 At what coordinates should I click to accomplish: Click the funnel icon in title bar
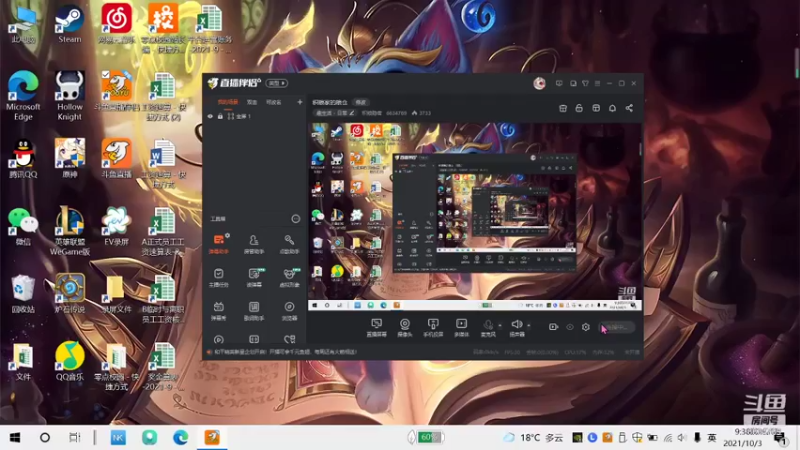tap(585, 83)
